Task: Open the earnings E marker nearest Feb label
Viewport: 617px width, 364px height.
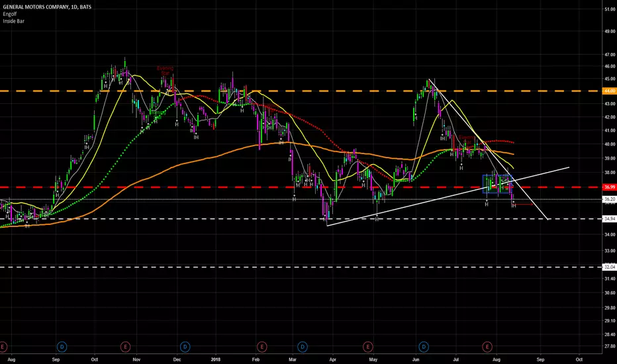Action: (261, 347)
